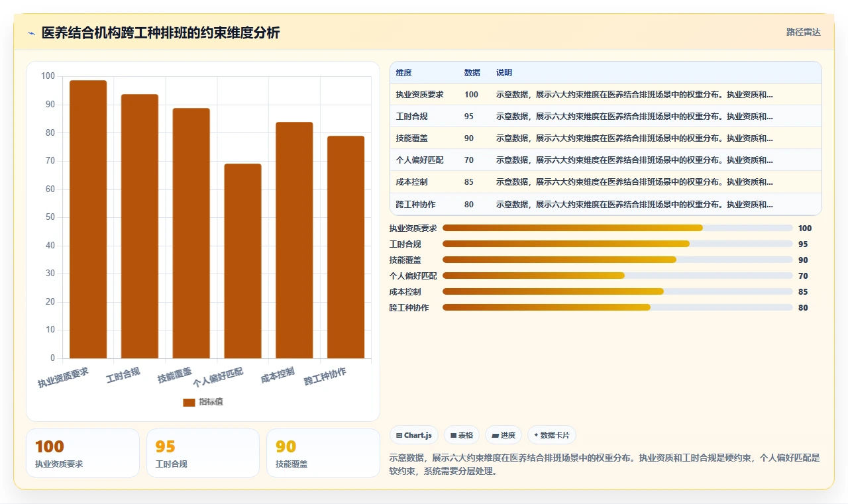Image resolution: width=848 pixels, height=504 pixels.
Task: Click the 技能覆盖 bar in chart
Action: (x=191, y=233)
